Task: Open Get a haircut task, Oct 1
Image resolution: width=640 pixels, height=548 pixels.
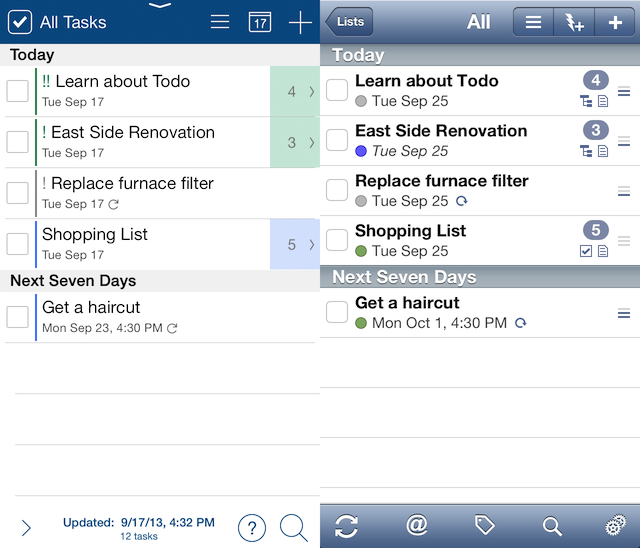Action: coord(480,313)
